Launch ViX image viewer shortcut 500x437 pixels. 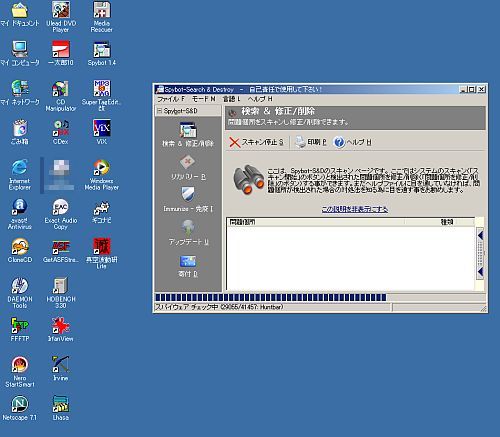coord(102,132)
